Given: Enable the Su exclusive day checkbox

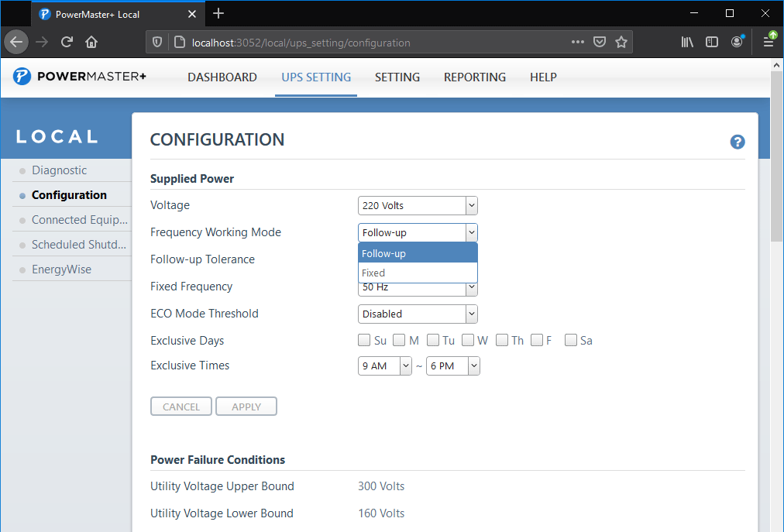Looking at the screenshot, I should click(x=364, y=340).
